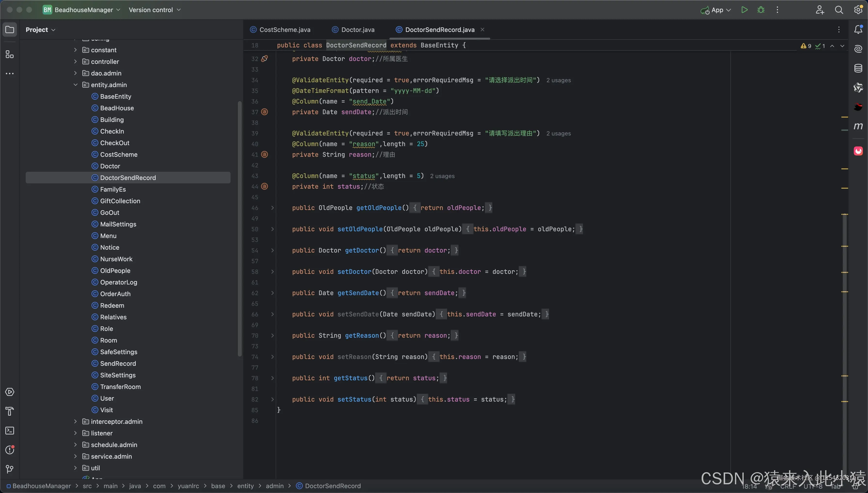Unfold the setStatus method body
This screenshot has height=493, width=868.
point(272,400)
